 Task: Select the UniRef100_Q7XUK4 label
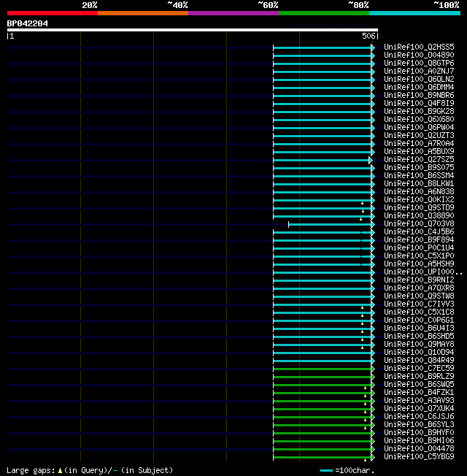point(419,410)
